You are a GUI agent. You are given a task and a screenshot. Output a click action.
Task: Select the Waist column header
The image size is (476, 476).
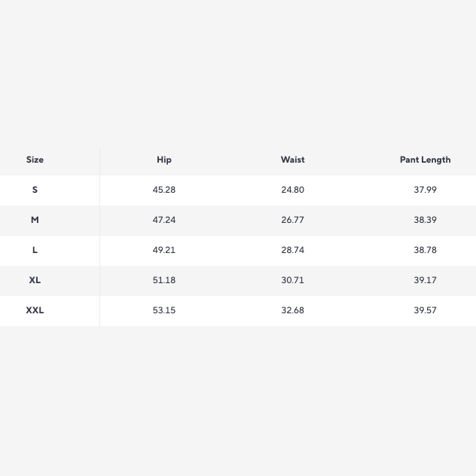[x=292, y=160]
